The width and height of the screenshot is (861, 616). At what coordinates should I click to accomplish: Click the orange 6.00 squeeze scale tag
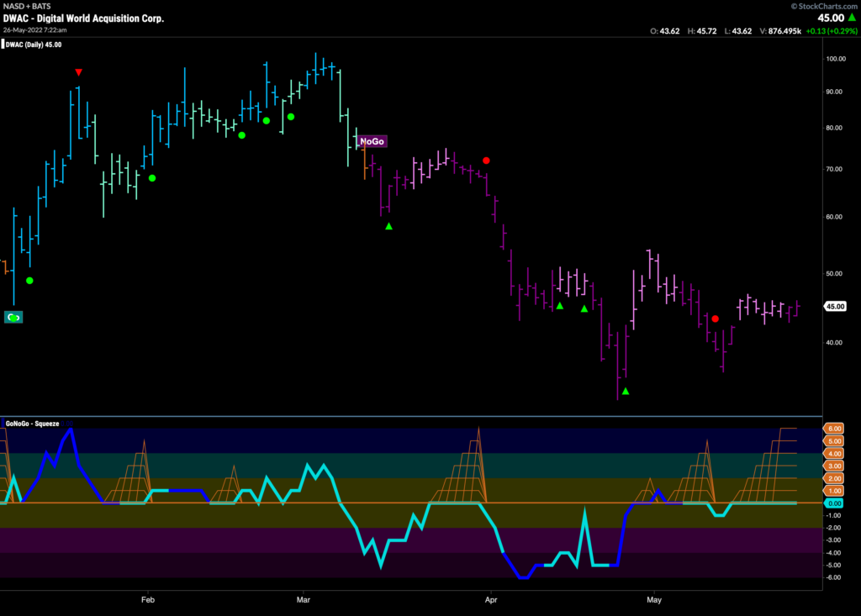pos(833,429)
